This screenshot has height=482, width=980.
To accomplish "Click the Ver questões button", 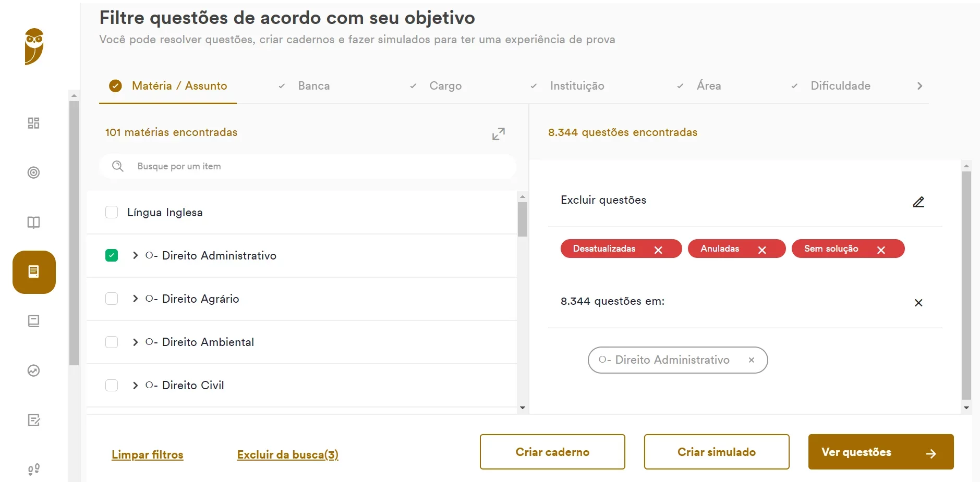I will point(881,452).
